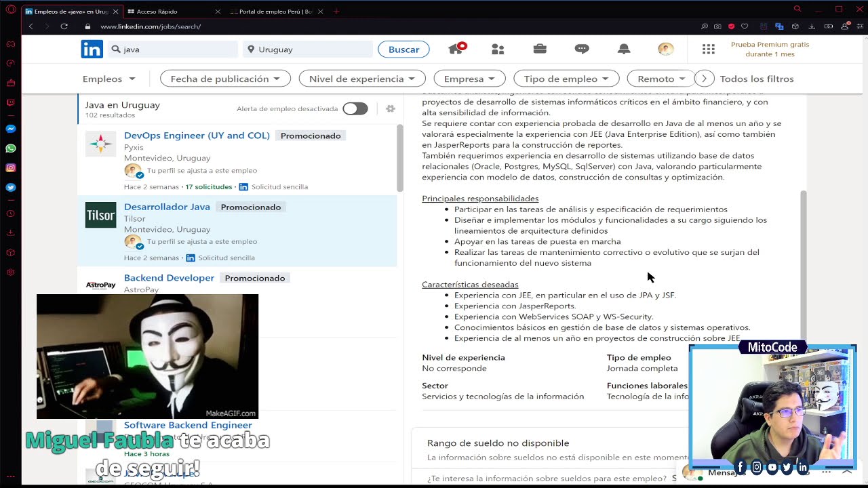
Task: Take snapshot with camera icon in address bar
Action: [717, 26]
